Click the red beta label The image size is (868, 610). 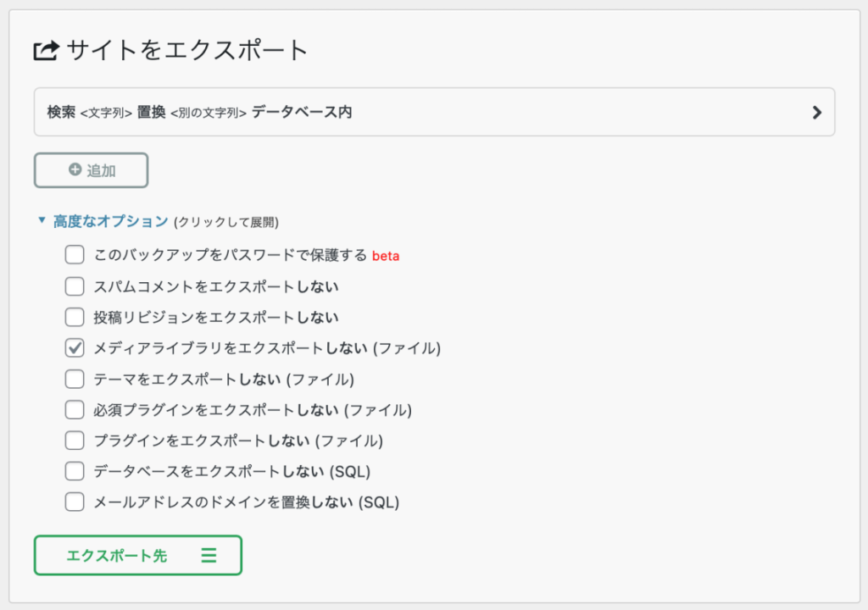[386, 256]
